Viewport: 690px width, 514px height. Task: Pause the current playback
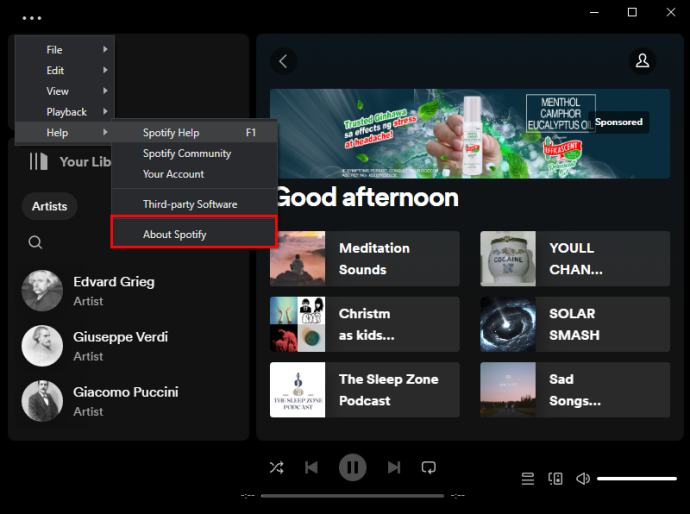[x=352, y=467]
